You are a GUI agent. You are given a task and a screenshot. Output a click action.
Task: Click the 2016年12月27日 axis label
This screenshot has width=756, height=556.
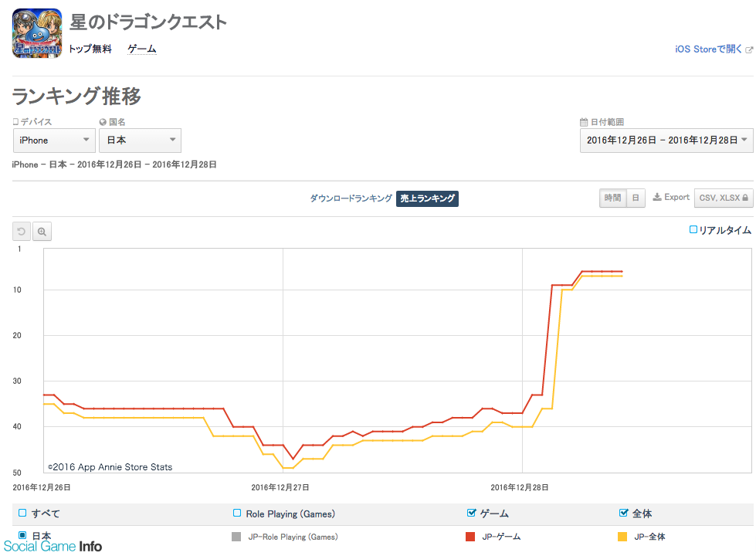click(x=280, y=487)
